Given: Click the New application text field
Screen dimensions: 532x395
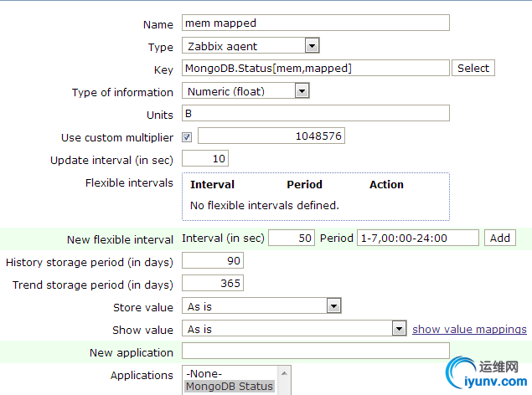Looking at the screenshot, I should (315, 351).
